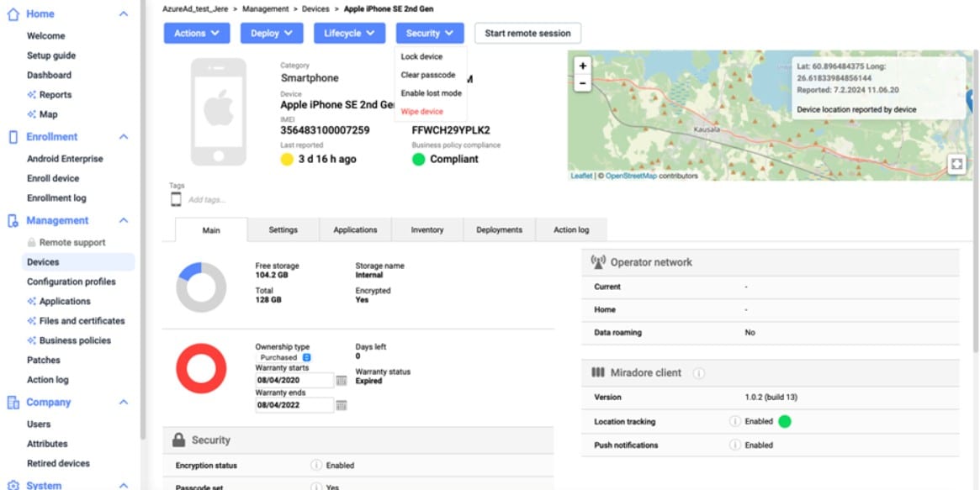The width and height of the screenshot is (980, 490).
Task: Click the padlock icon in Security header
Action: click(178, 440)
